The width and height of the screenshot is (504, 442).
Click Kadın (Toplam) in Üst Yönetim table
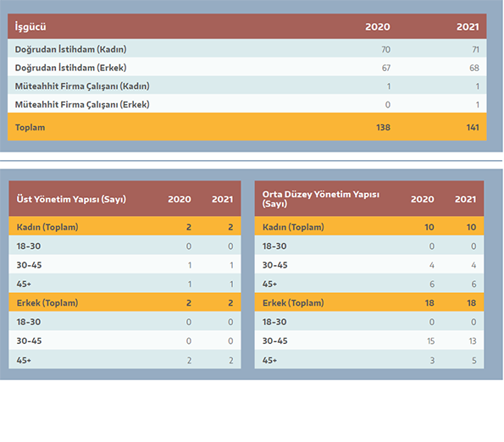tap(47, 227)
